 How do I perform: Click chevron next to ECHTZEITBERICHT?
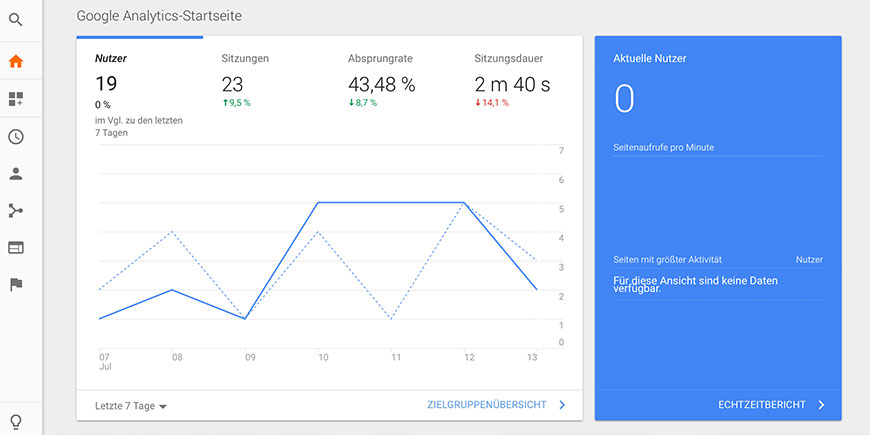821,405
